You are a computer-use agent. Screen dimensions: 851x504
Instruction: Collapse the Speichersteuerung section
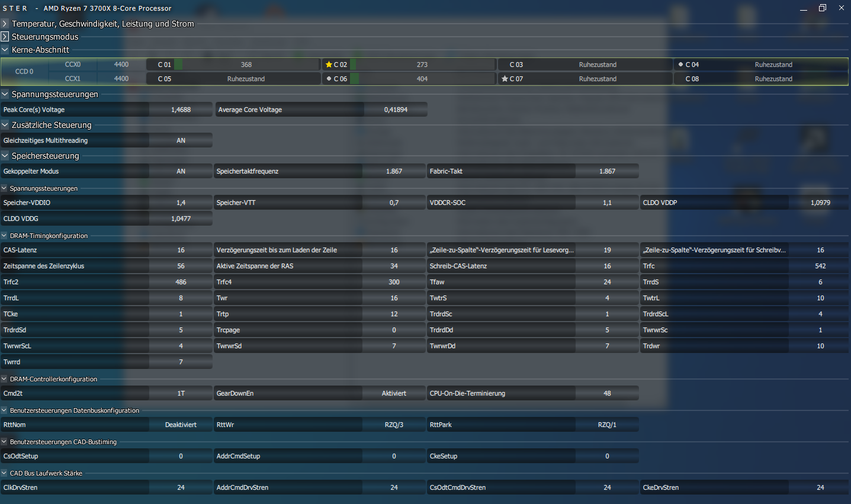click(5, 156)
